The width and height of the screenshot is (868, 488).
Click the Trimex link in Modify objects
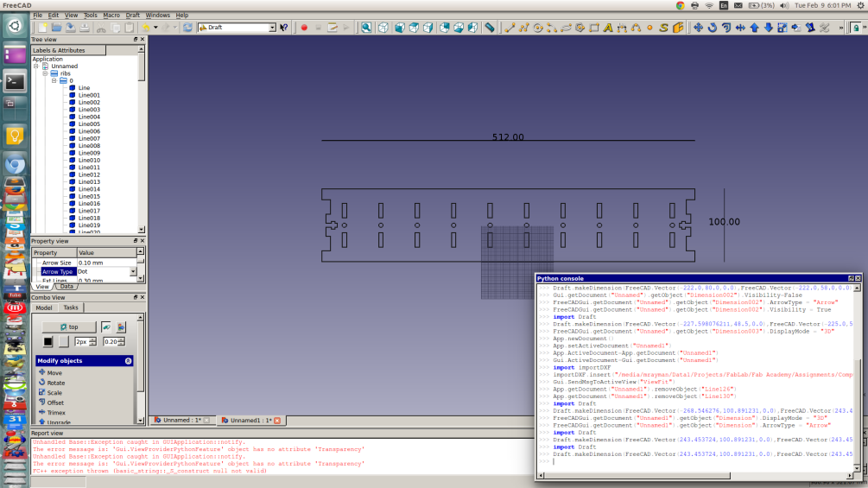55,413
